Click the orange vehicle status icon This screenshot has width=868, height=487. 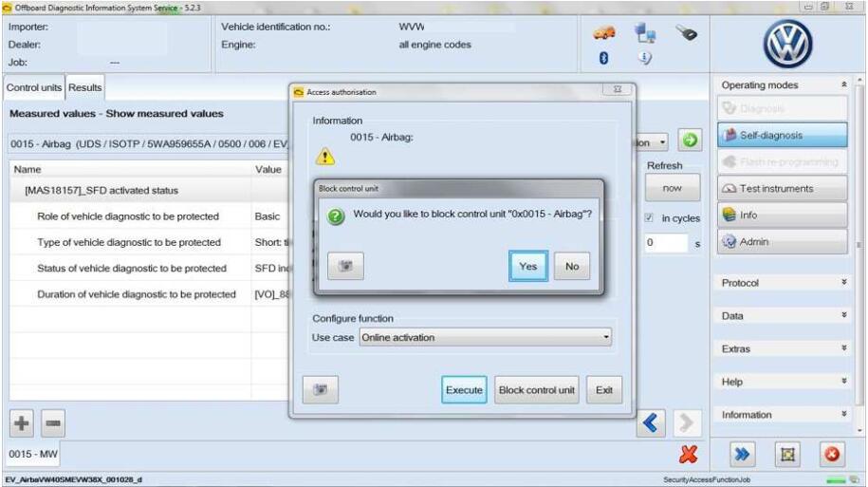point(604,33)
